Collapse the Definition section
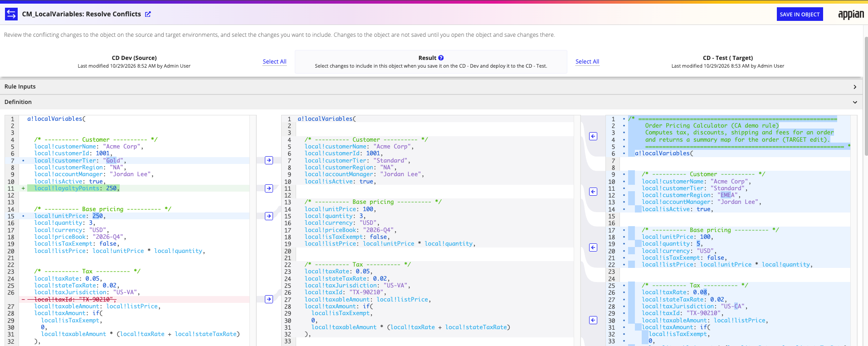The width and height of the screenshot is (868, 346). 431,102
